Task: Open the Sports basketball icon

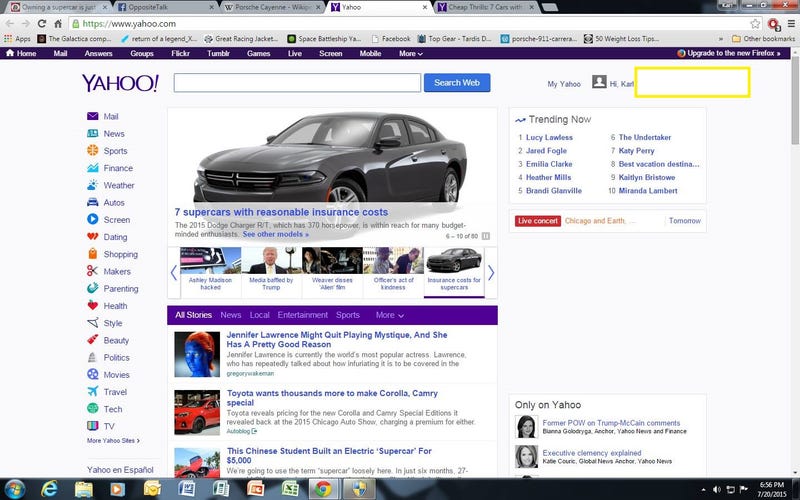Action: (x=92, y=151)
